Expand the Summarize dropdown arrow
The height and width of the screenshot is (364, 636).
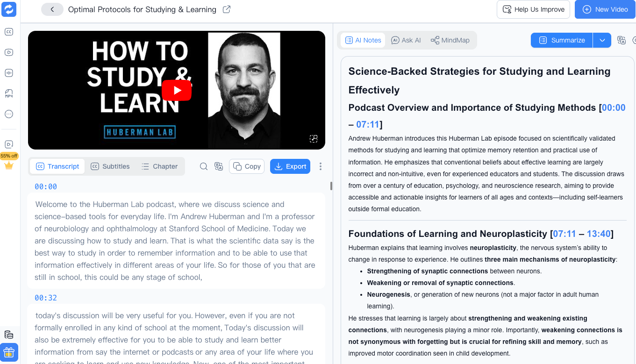602,40
